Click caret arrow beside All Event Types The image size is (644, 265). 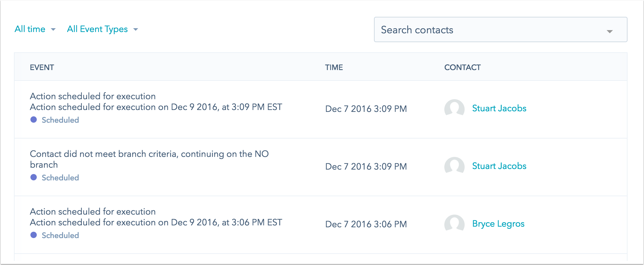136,29
